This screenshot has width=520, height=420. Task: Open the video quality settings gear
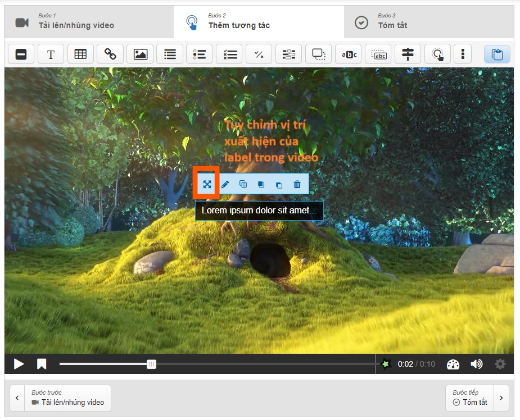tap(500, 364)
